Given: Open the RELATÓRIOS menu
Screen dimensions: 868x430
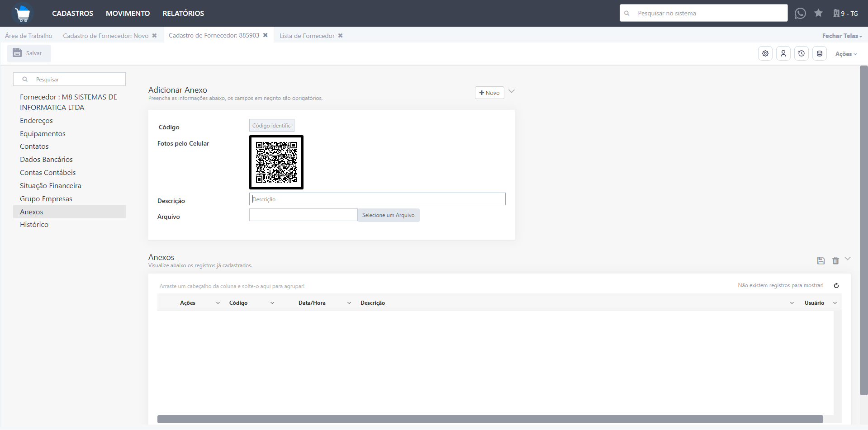Looking at the screenshot, I should [x=183, y=14].
